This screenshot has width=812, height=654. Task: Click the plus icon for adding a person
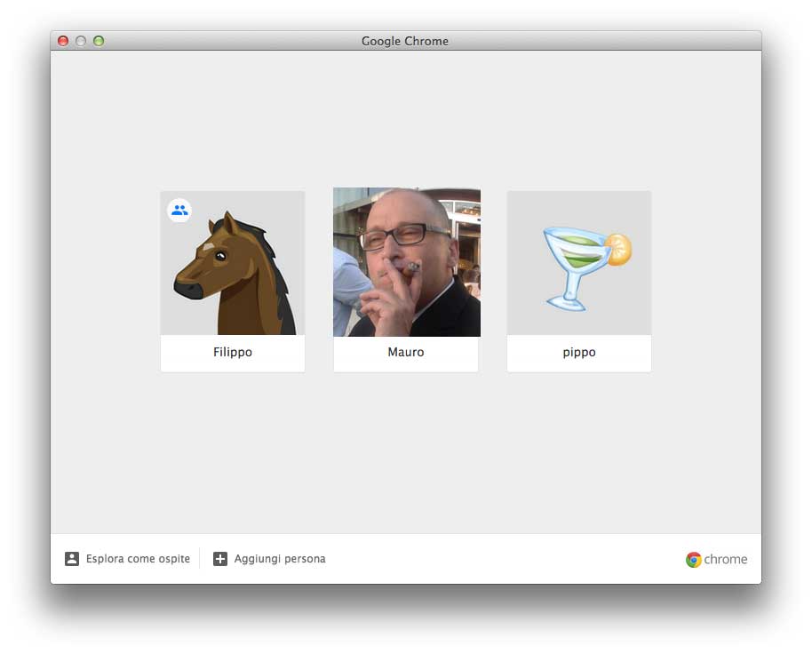point(220,559)
